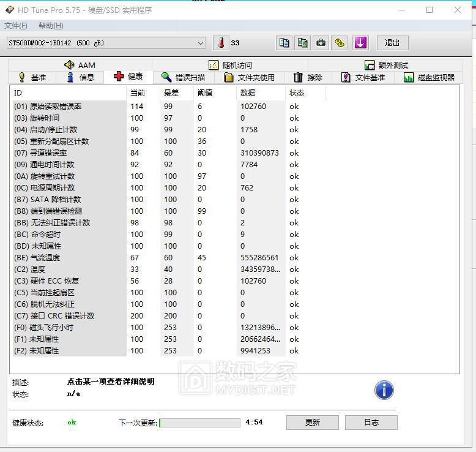Select row (BB) 无法纠正错误计数
Image resolution: width=476 pixels, height=452 pixels.
click(x=168, y=223)
